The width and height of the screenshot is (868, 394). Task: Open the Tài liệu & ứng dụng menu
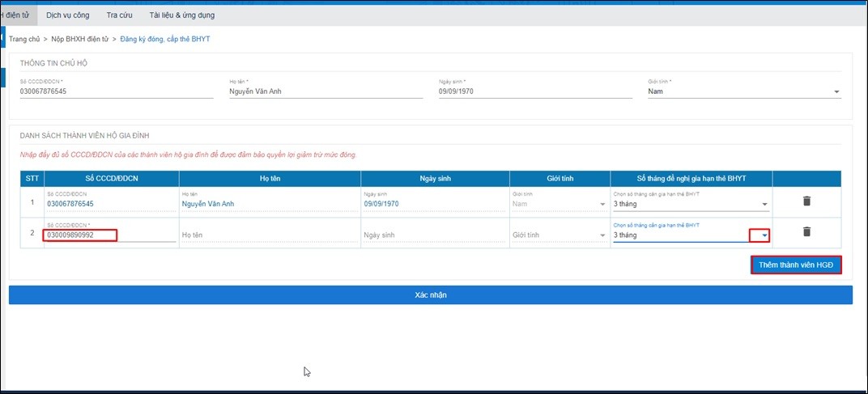click(x=182, y=15)
